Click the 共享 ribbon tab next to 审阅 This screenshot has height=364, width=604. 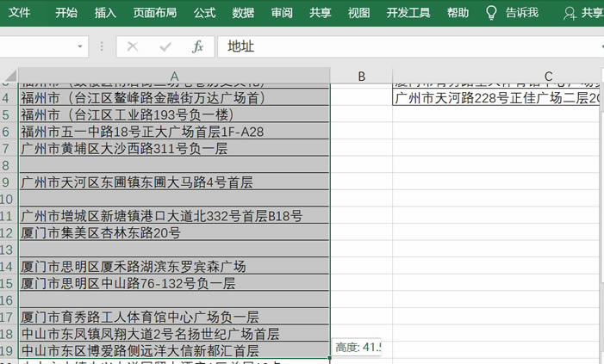coord(321,13)
